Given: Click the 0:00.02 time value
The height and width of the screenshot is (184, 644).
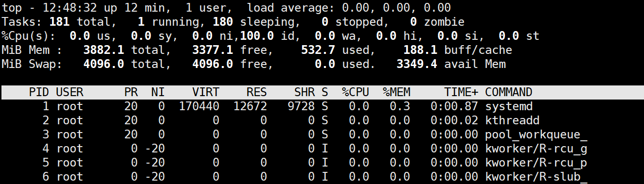Looking at the screenshot, I should pyautogui.click(x=454, y=120).
